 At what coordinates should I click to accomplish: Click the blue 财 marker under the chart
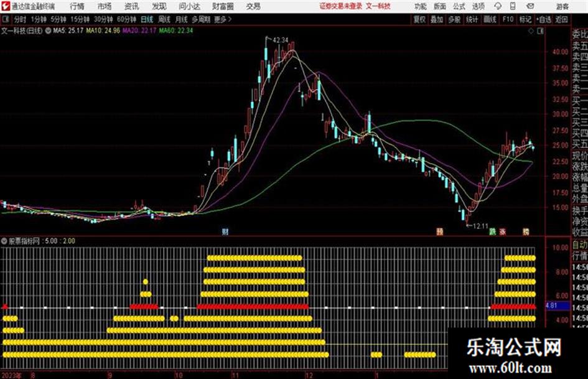coord(225,232)
